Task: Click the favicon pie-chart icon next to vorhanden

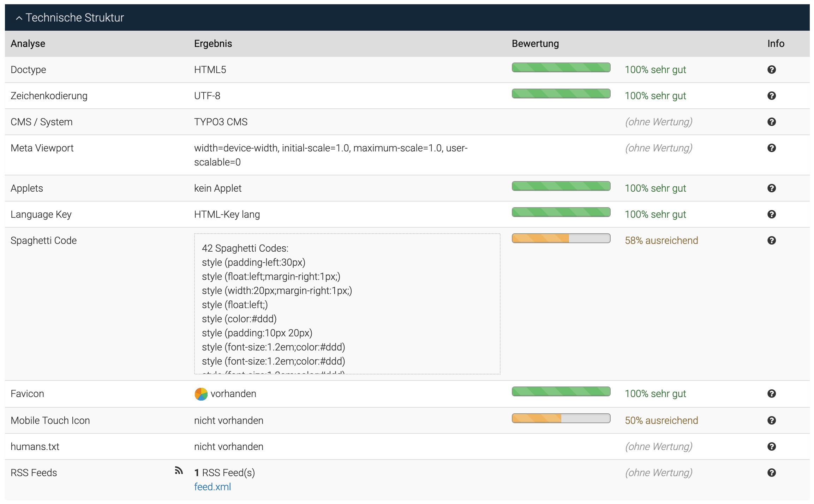Action: pos(200,394)
